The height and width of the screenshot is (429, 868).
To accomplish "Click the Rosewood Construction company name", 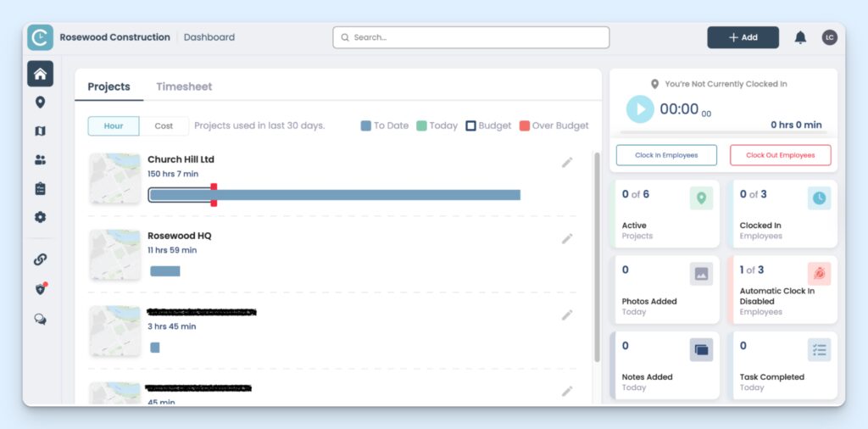I will 115,37.
